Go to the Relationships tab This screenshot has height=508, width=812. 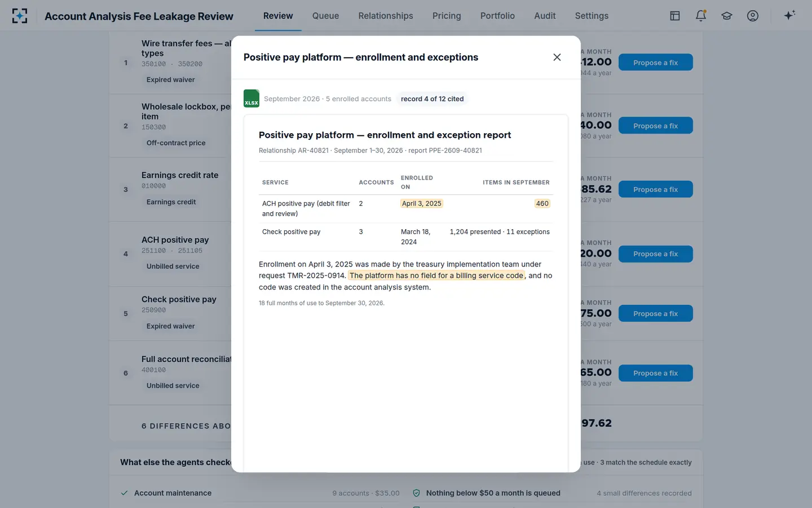point(386,16)
